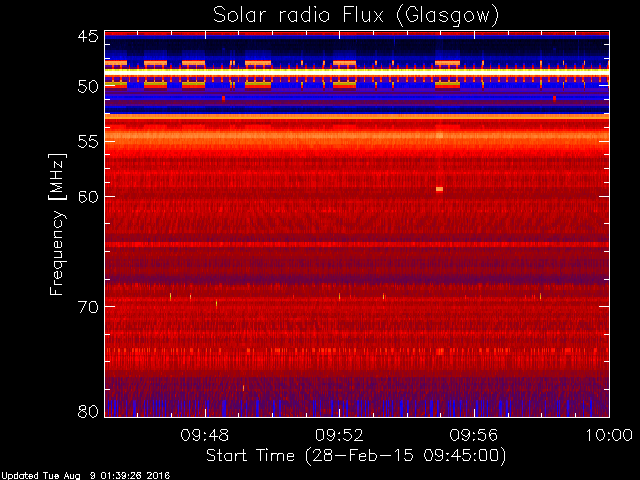Click the bright yellow-white horizontal band near 49 MHz
This screenshot has width=640, height=480.
357,72
